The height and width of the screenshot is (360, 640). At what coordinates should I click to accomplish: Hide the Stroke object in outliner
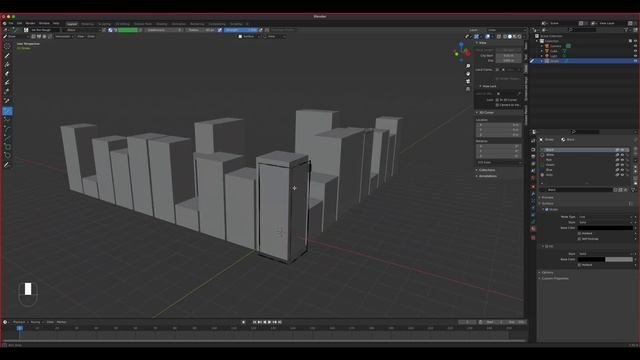pos(635,61)
